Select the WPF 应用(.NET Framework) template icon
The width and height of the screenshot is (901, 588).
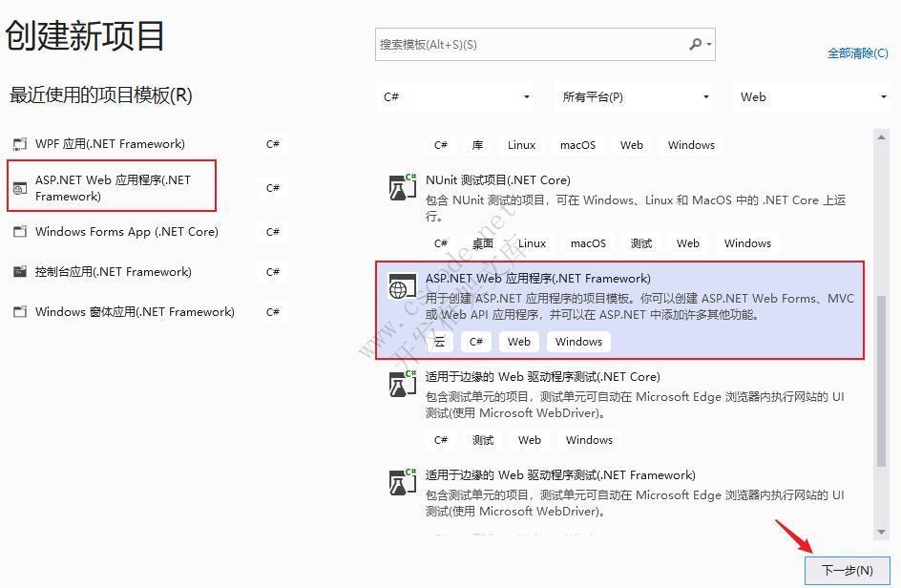tap(18, 144)
